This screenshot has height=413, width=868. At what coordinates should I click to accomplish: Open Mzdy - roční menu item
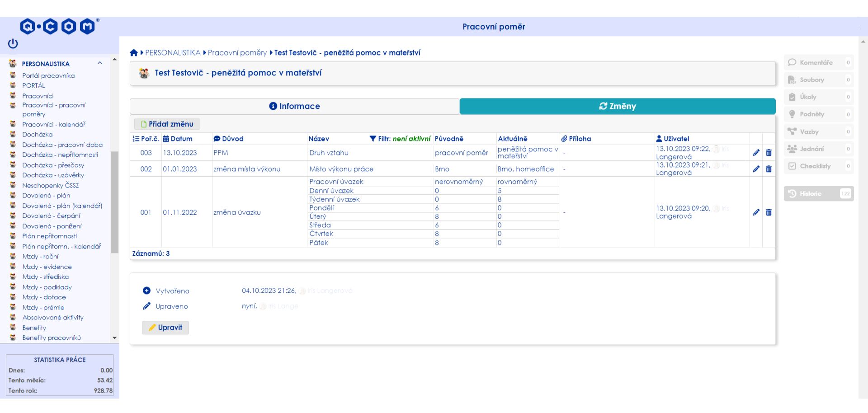(x=40, y=256)
